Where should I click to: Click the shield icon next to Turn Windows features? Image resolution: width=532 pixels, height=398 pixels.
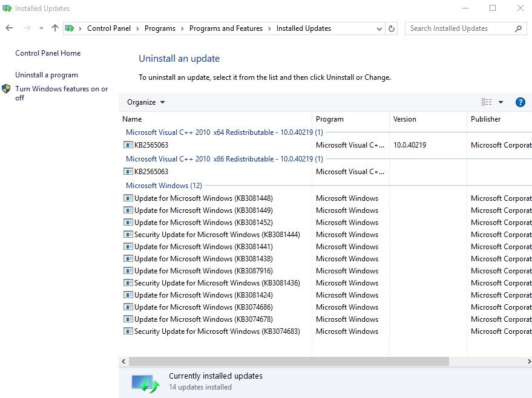6,88
